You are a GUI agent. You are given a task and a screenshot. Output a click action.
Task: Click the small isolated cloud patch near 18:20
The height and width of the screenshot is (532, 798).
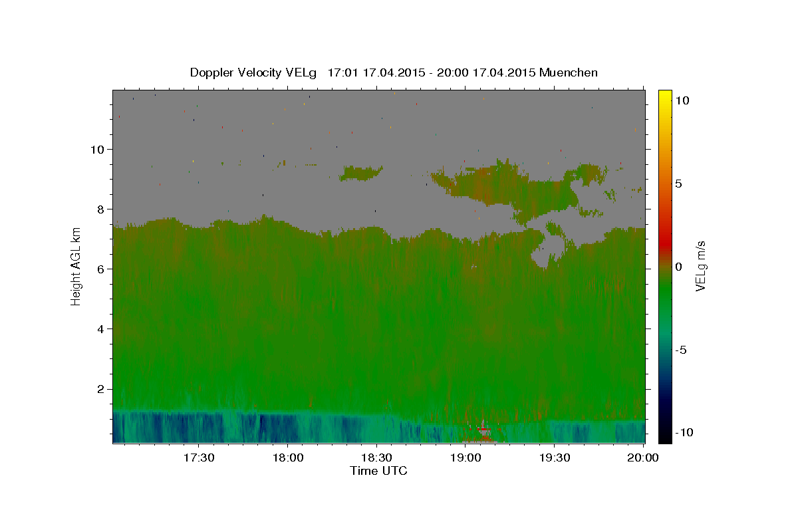pos(360,174)
